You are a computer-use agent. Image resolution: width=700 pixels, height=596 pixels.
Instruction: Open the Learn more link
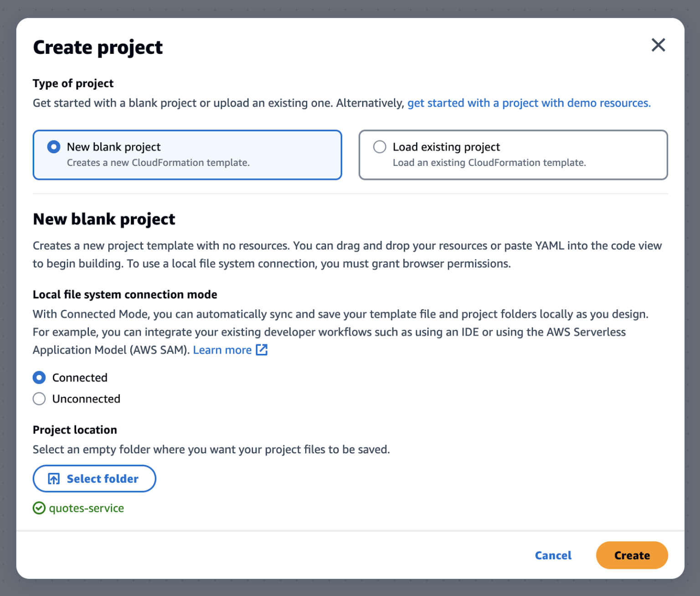222,350
